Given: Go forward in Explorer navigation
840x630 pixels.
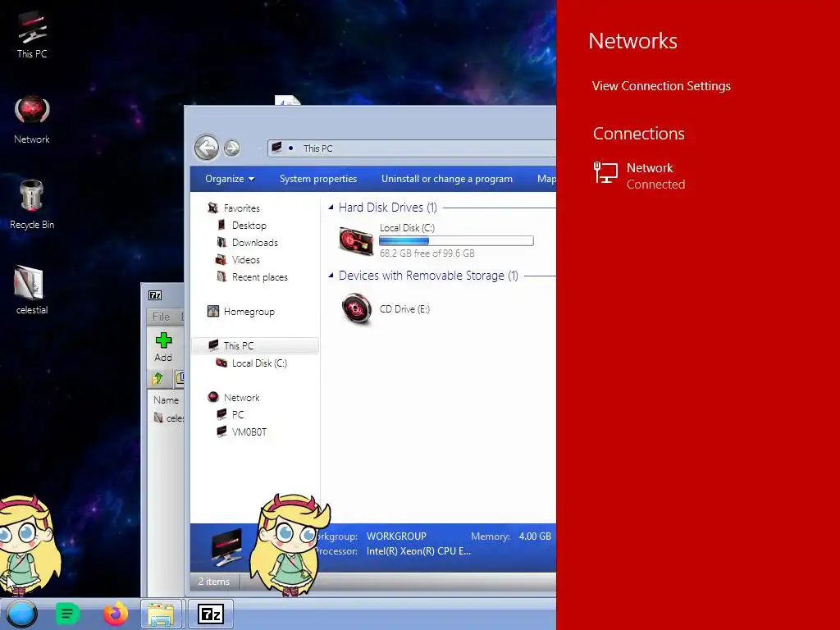Looking at the screenshot, I should click(x=231, y=148).
